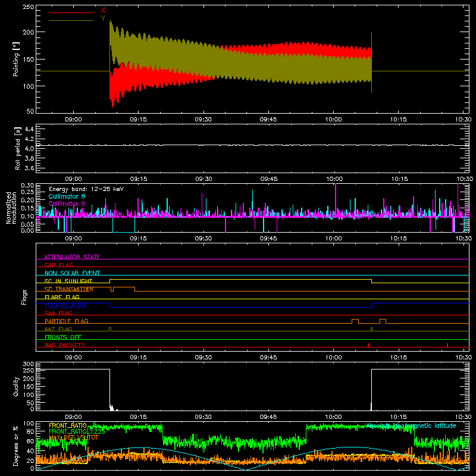Click the red X legend line sample

click(x=71, y=12)
